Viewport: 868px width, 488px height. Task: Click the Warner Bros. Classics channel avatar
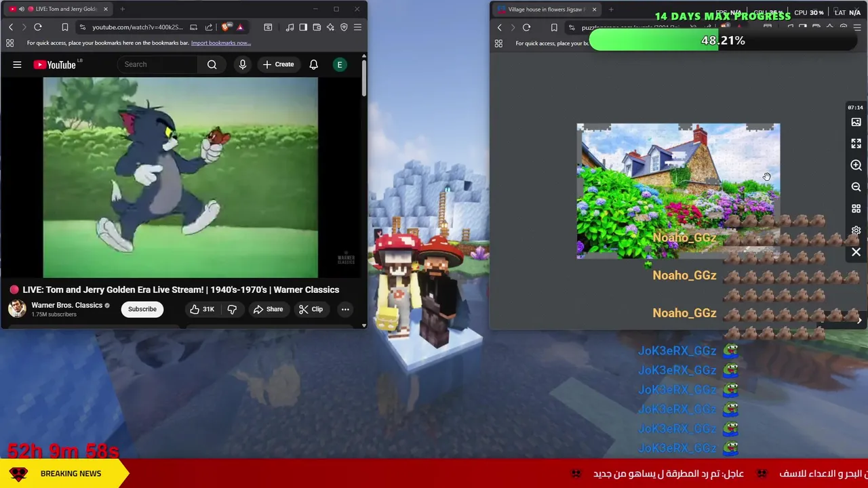coord(17,308)
